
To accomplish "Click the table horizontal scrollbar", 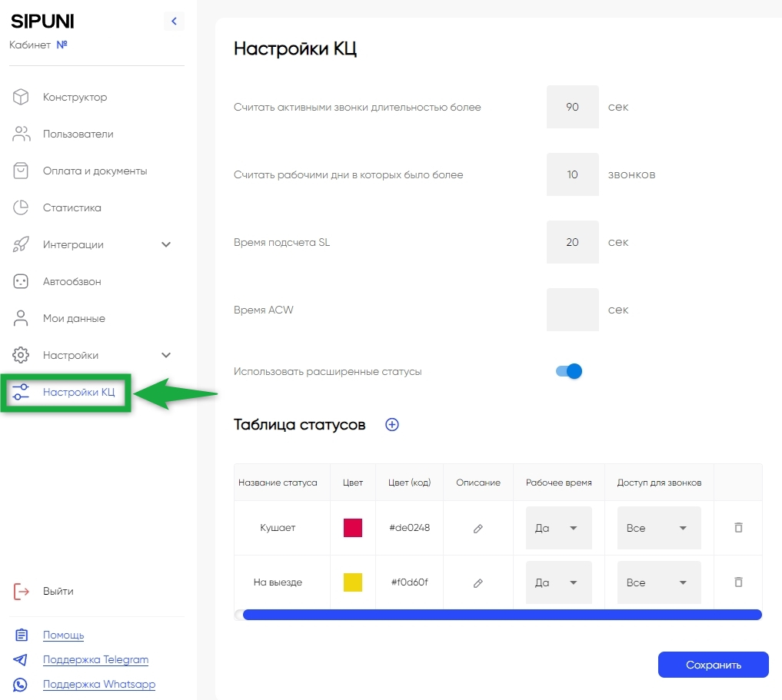I will 501,615.
